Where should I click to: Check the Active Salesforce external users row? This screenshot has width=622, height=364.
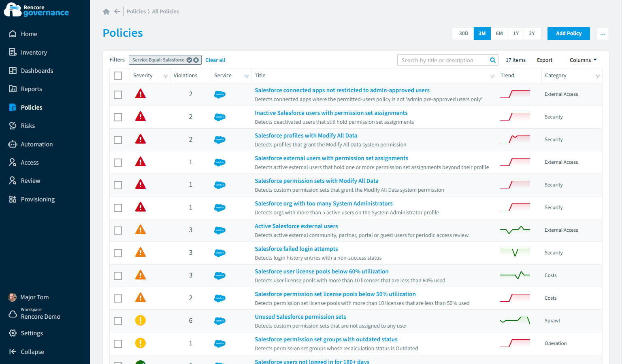click(x=118, y=231)
